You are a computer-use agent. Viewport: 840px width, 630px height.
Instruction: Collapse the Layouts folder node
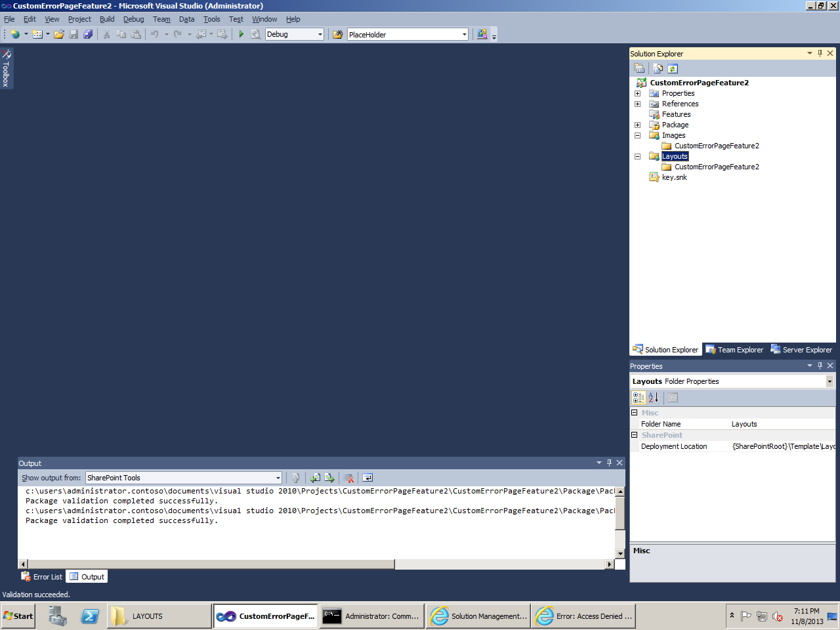coord(637,156)
